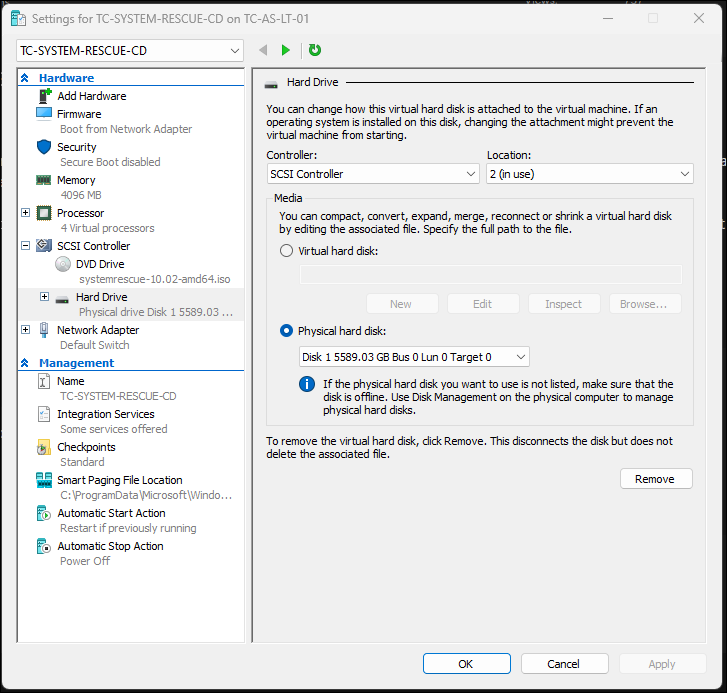Click the Add Hardware icon

(45, 96)
